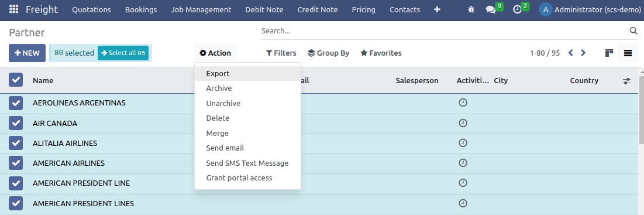Open the Group By dropdown
The image size is (644, 215).
328,53
